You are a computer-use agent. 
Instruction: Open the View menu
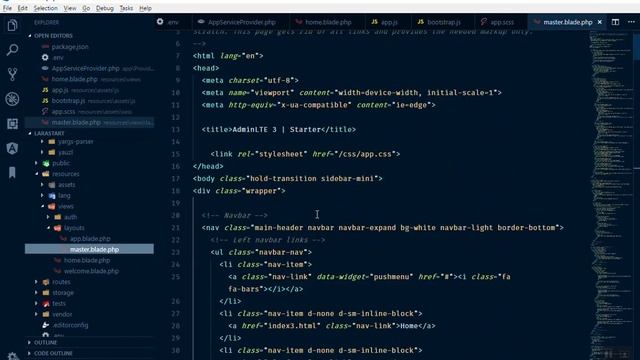point(70,8)
